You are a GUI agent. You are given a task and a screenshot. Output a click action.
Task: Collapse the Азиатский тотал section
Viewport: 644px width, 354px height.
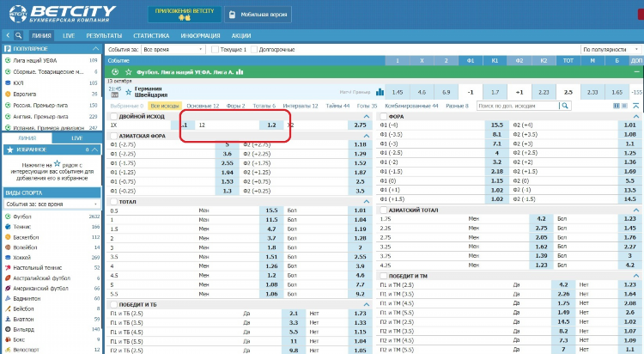pos(635,211)
